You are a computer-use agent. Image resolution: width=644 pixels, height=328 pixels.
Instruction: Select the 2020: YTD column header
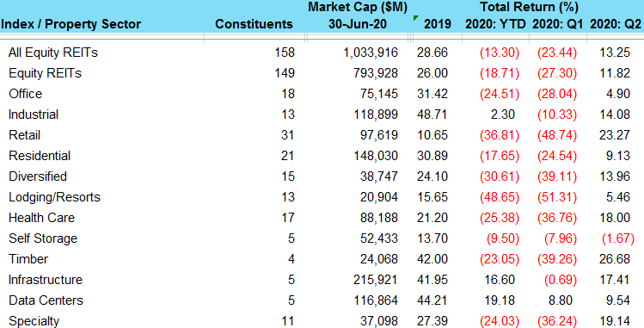(x=495, y=24)
